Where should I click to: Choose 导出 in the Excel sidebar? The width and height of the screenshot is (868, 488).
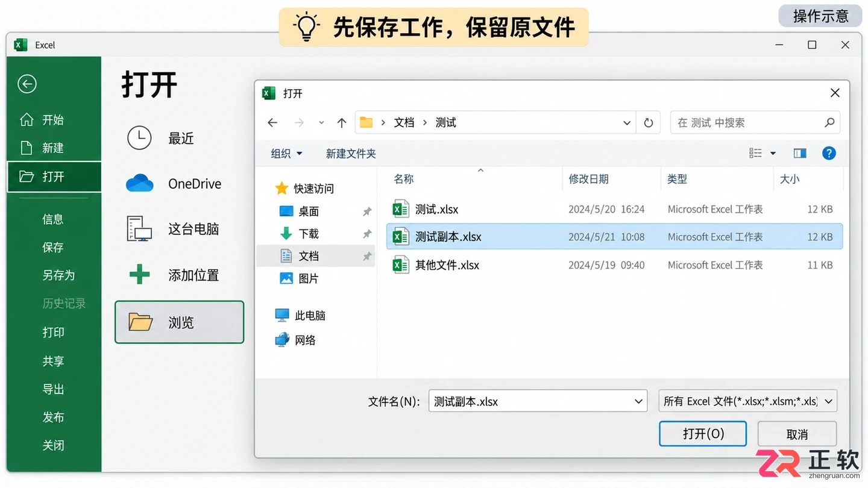[x=53, y=389]
